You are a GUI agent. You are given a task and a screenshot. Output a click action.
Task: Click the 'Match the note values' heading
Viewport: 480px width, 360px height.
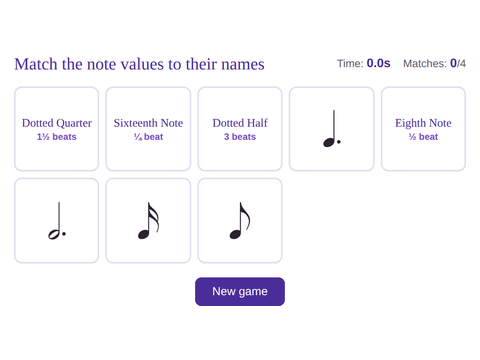[139, 64]
